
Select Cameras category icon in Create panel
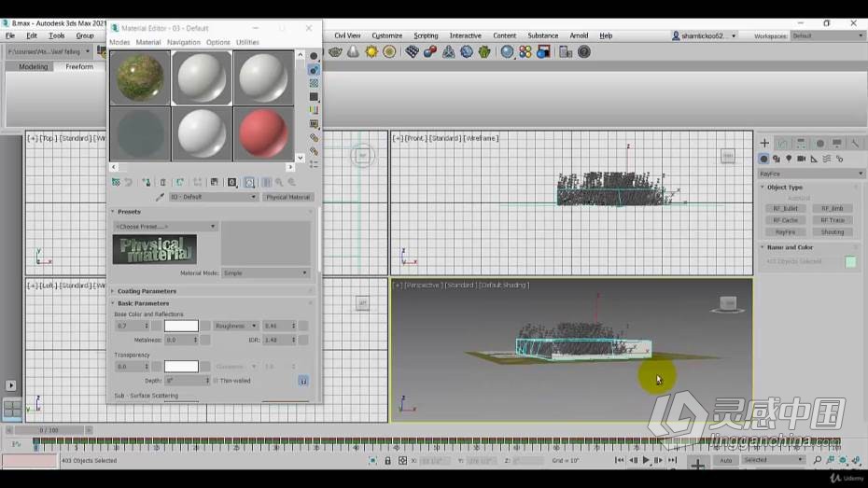pyautogui.click(x=801, y=159)
